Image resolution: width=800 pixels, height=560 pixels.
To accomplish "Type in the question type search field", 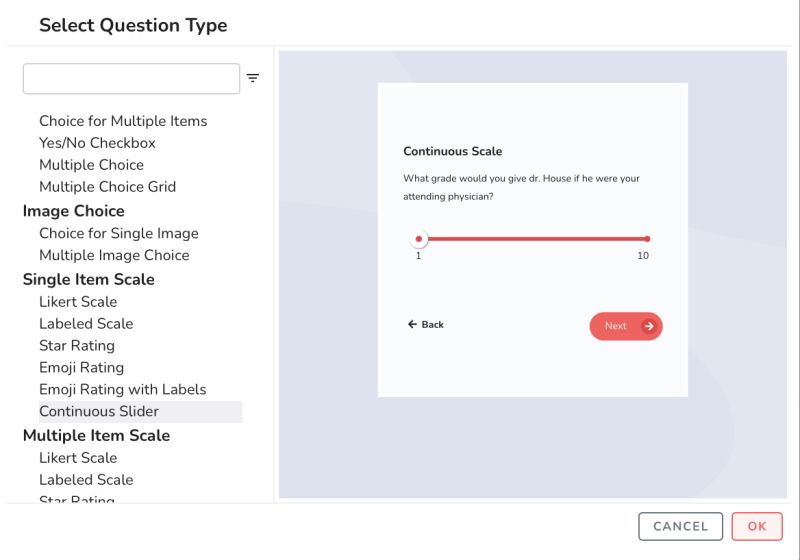I will (131, 78).
